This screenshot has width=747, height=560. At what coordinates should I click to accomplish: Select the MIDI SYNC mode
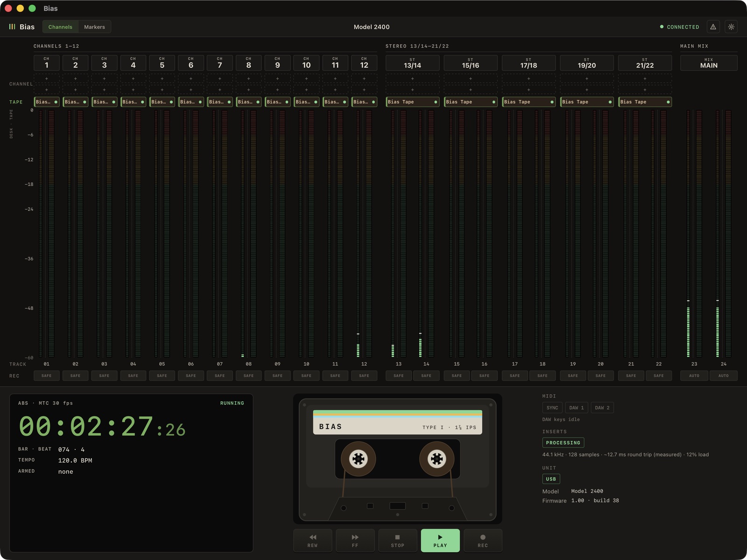[x=552, y=408]
